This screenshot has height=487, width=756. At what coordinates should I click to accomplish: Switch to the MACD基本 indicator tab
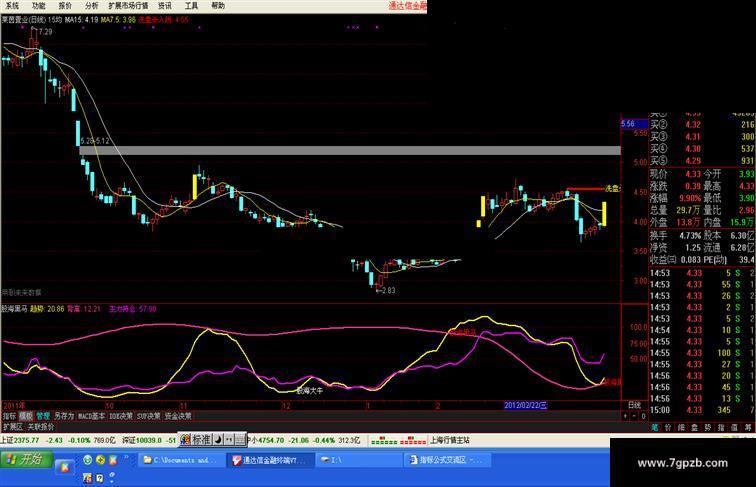[92, 416]
